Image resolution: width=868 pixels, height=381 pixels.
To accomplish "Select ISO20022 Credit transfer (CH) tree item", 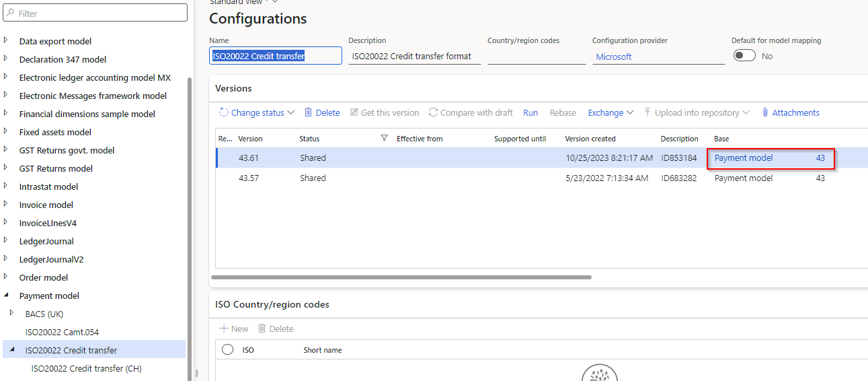I will click(x=87, y=368).
